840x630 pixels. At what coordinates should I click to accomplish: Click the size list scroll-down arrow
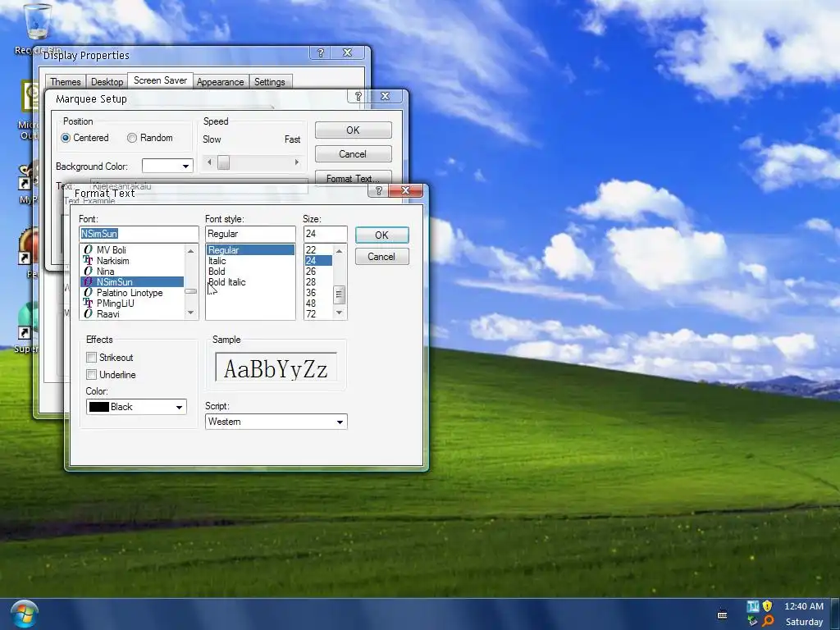(x=339, y=313)
